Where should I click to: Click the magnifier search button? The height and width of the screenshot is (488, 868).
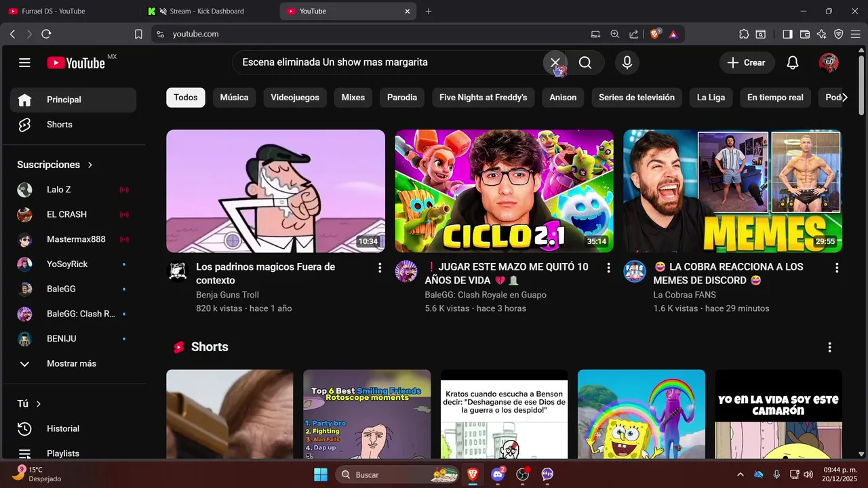point(585,62)
